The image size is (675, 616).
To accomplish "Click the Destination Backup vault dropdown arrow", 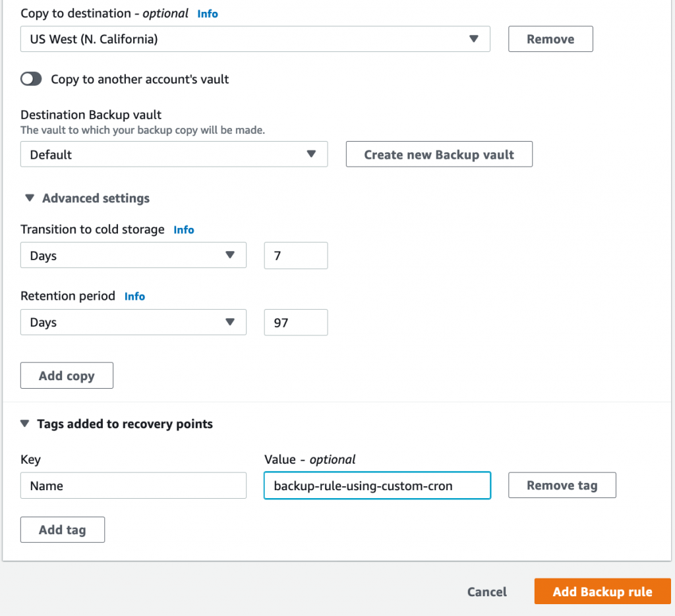I will point(311,154).
